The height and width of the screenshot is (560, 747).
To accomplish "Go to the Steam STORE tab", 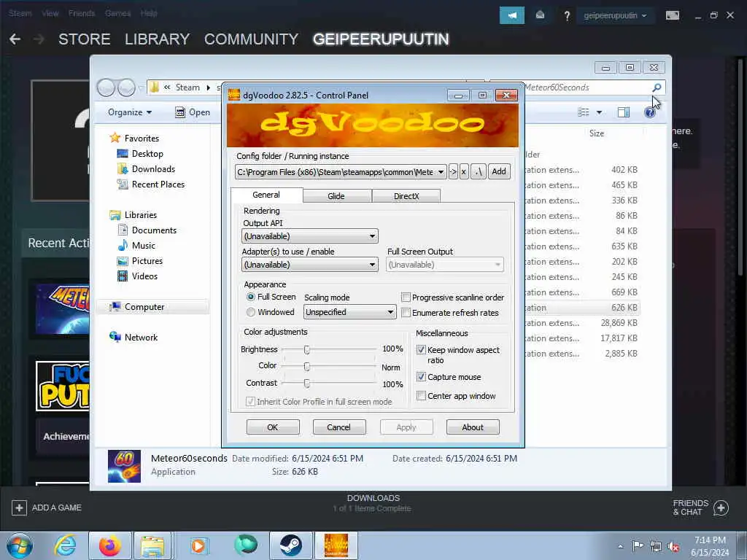I will pos(85,39).
